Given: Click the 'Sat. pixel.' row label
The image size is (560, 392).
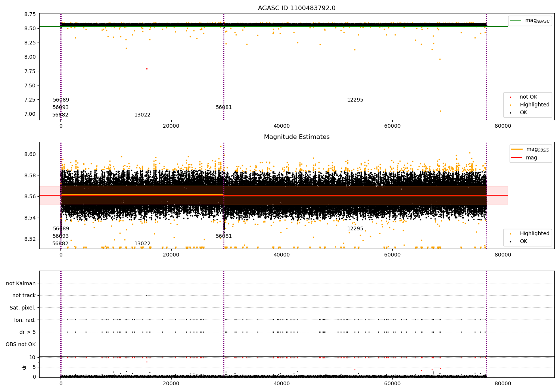Looking at the screenshot, I should point(23,308).
